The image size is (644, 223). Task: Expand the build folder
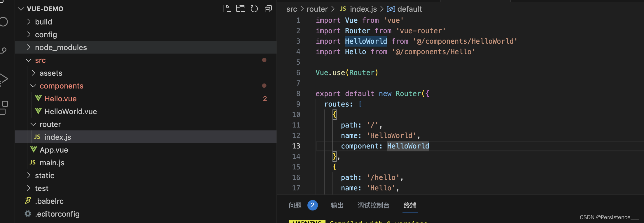click(29, 22)
